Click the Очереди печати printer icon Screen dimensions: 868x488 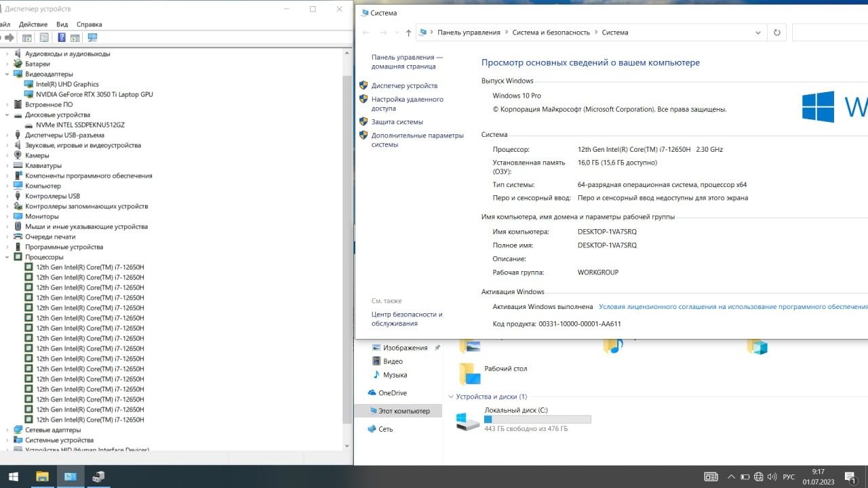pyautogui.click(x=18, y=237)
